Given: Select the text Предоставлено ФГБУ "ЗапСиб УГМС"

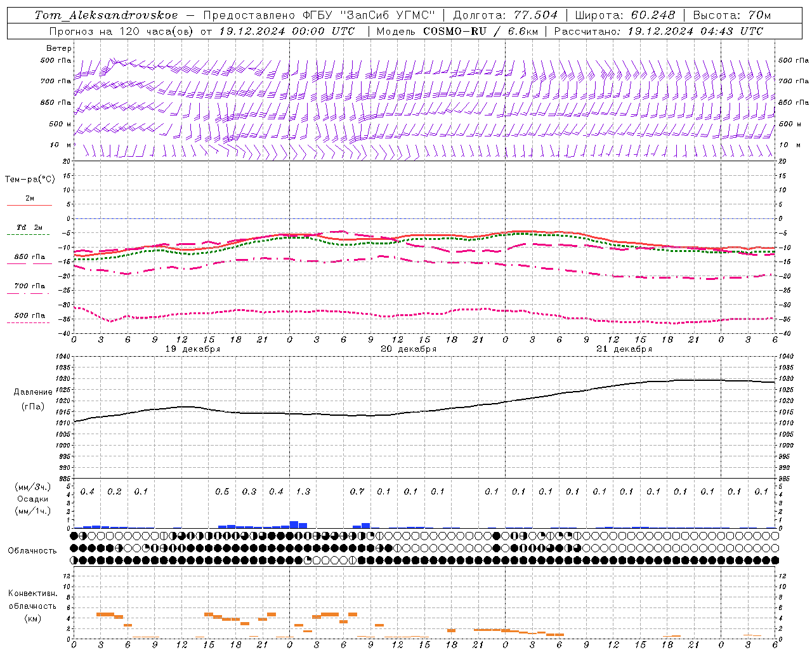Looking at the screenshot, I should coord(319,15).
